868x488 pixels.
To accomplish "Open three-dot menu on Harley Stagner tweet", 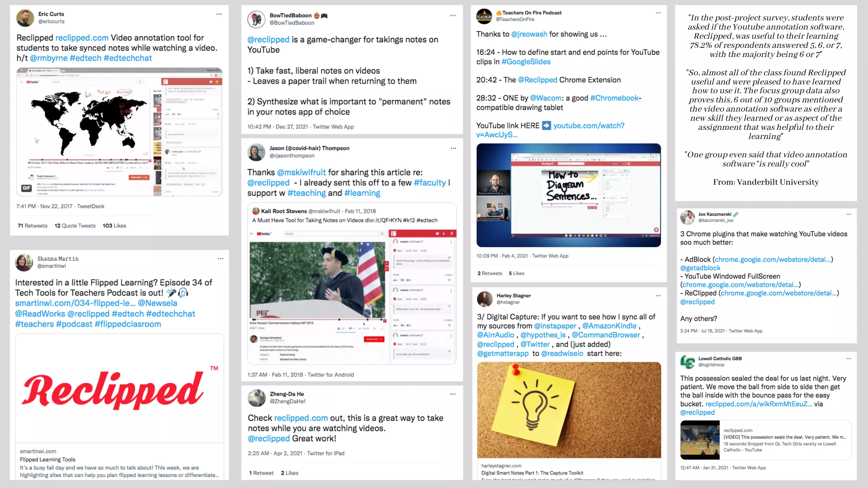I will 658,296.
